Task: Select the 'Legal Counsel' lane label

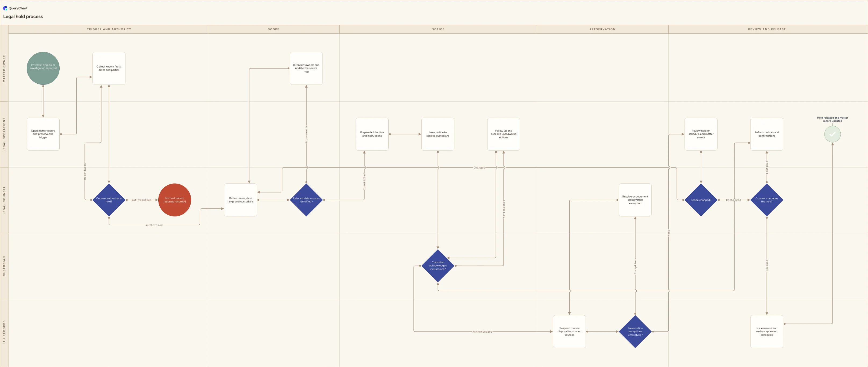Action: [x=4, y=200]
